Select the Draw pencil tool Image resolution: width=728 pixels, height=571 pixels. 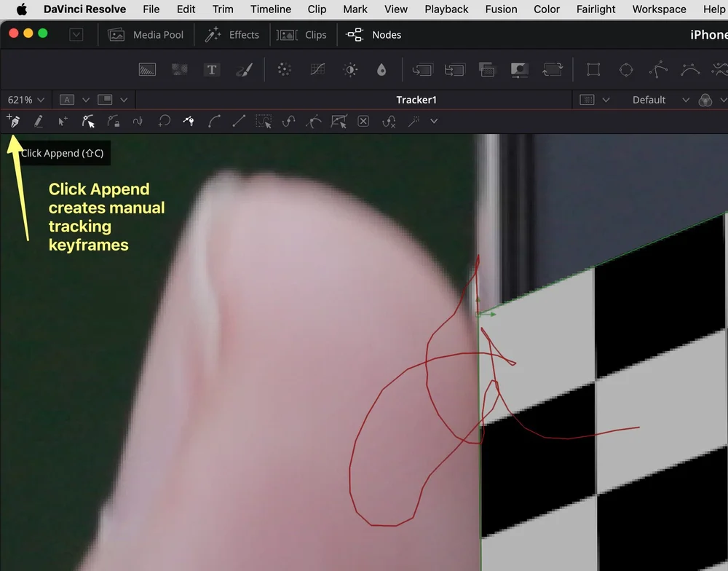[x=39, y=121]
